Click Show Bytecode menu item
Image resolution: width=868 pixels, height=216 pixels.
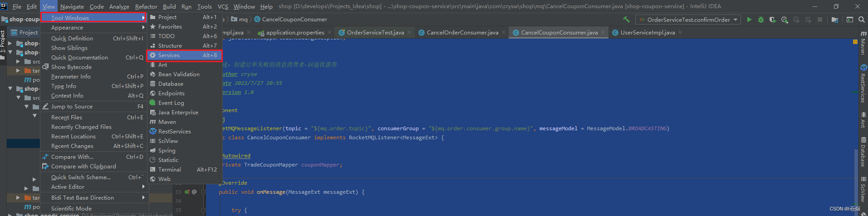[93, 67]
